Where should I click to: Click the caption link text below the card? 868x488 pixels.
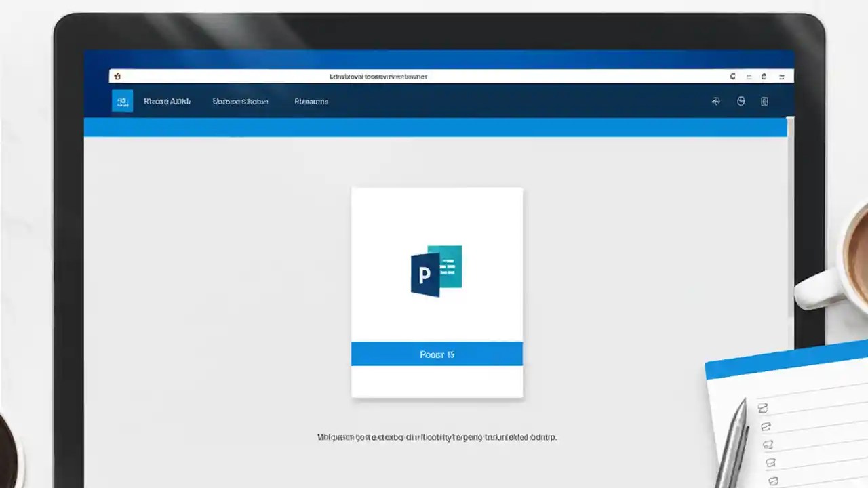tap(437, 437)
